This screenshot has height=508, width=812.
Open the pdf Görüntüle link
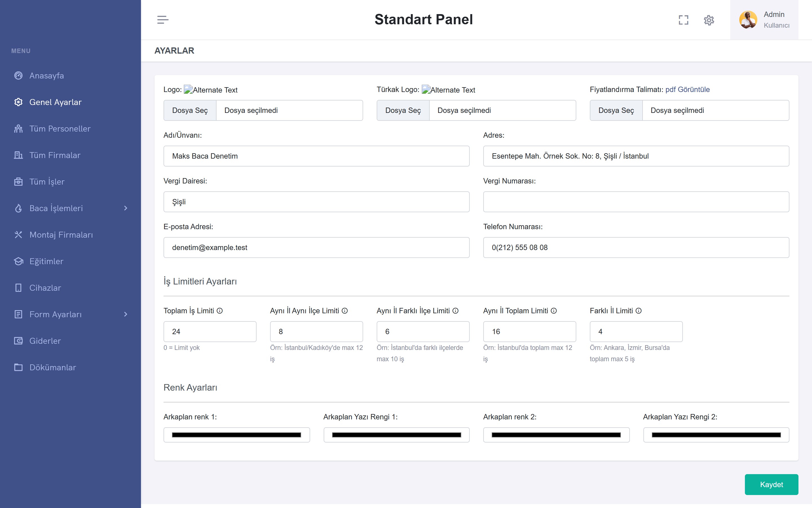(687, 89)
